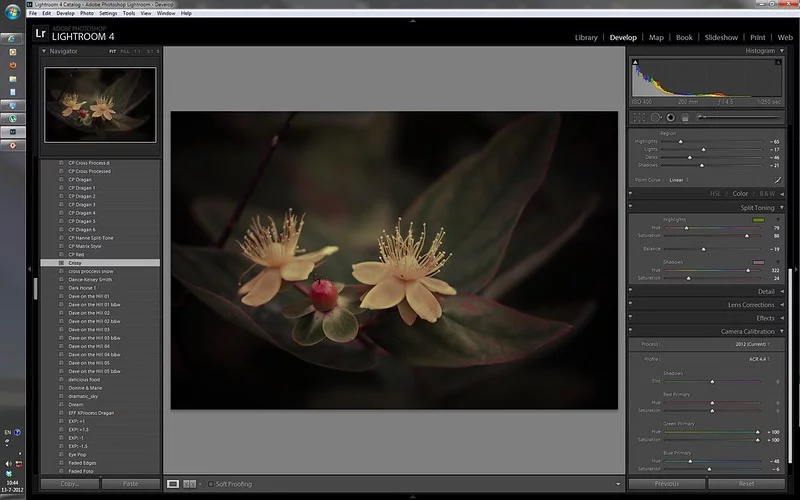This screenshot has width=800, height=500.
Task: Open the Split Toning highlights color swatch
Action: (758, 219)
